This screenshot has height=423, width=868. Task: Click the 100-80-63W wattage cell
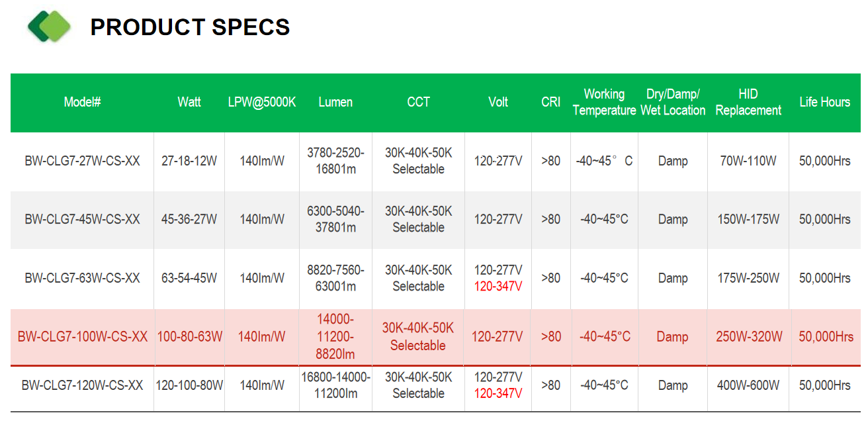[189, 337]
